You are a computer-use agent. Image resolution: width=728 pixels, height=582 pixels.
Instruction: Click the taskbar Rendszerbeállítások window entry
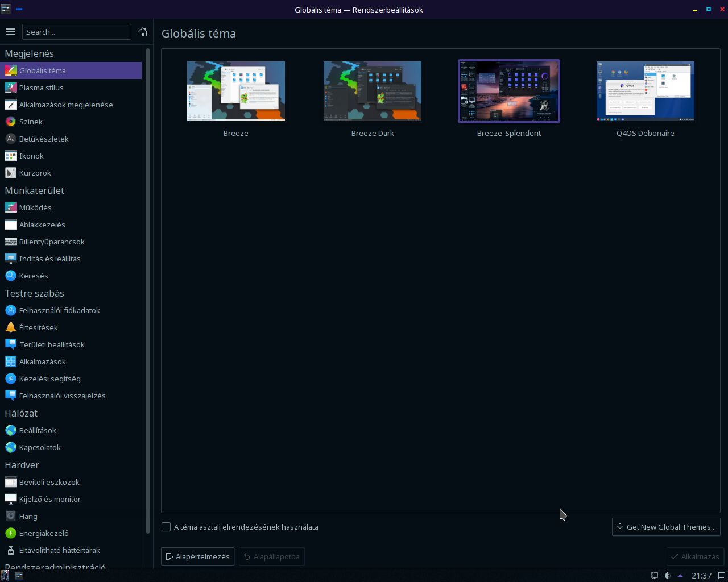pyautogui.click(x=19, y=576)
